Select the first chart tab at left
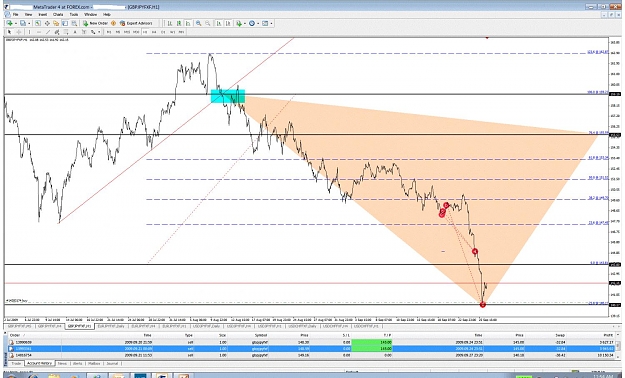The image size is (625, 378). (20, 326)
